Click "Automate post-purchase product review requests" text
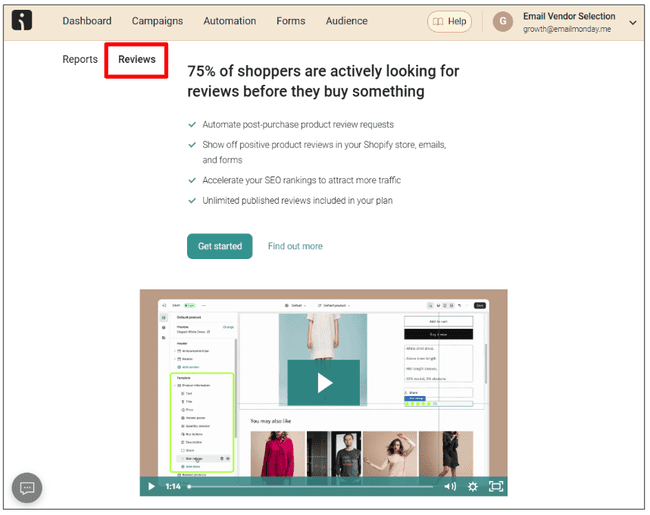Viewport: 650px width, 515px height. pyautogui.click(x=298, y=124)
